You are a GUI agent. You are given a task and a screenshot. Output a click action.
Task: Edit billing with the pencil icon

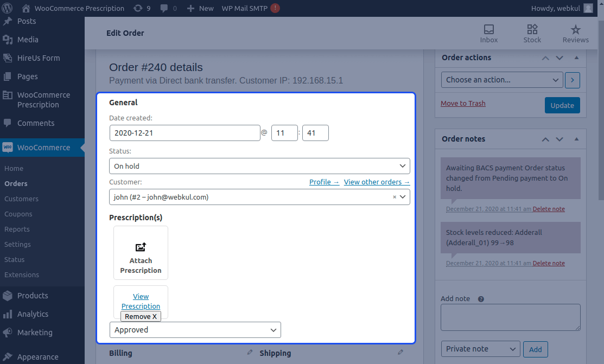tap(250, 352)
